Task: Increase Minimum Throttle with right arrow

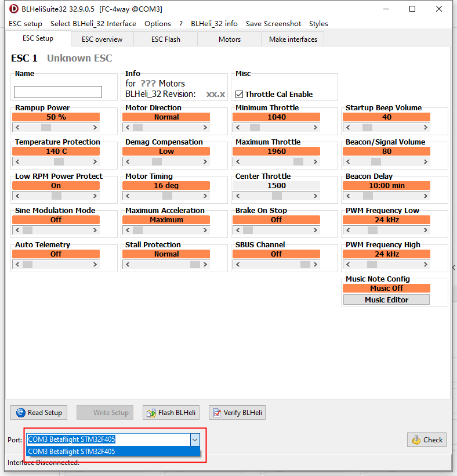Action: [x=315, y=128]
